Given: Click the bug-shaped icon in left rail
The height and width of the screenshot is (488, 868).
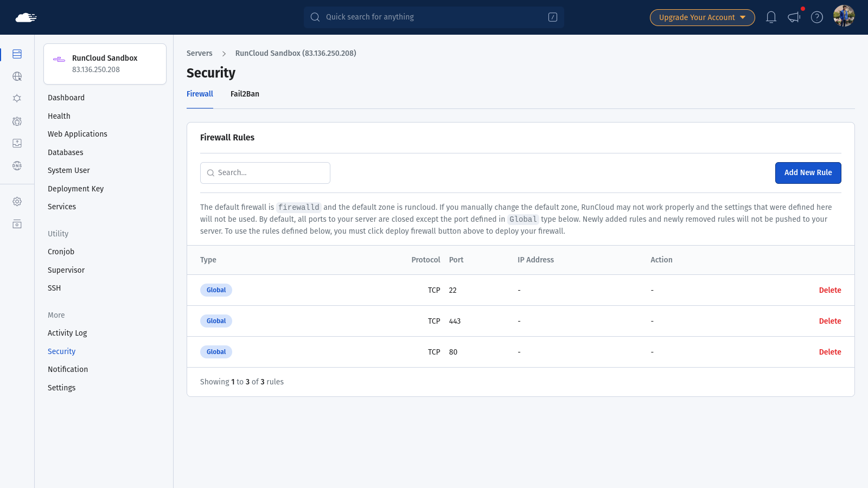Looking at the screenshot, I should pos(17,99).
